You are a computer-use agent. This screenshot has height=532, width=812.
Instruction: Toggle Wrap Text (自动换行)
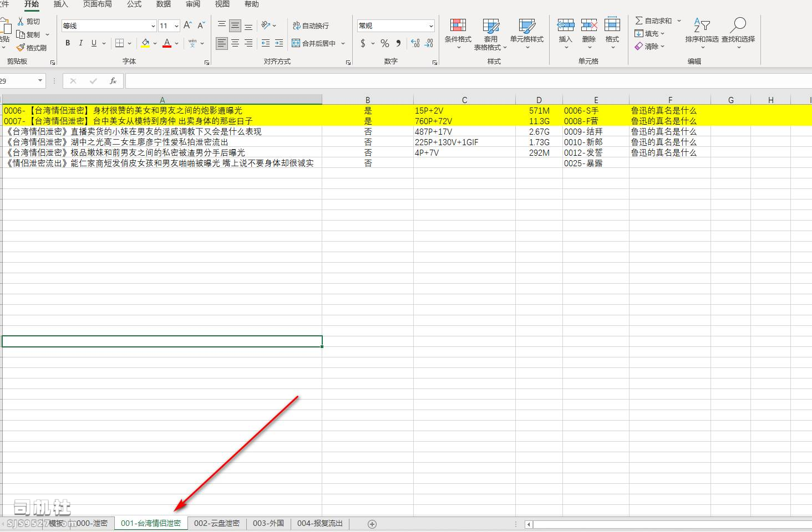[311, 25]
